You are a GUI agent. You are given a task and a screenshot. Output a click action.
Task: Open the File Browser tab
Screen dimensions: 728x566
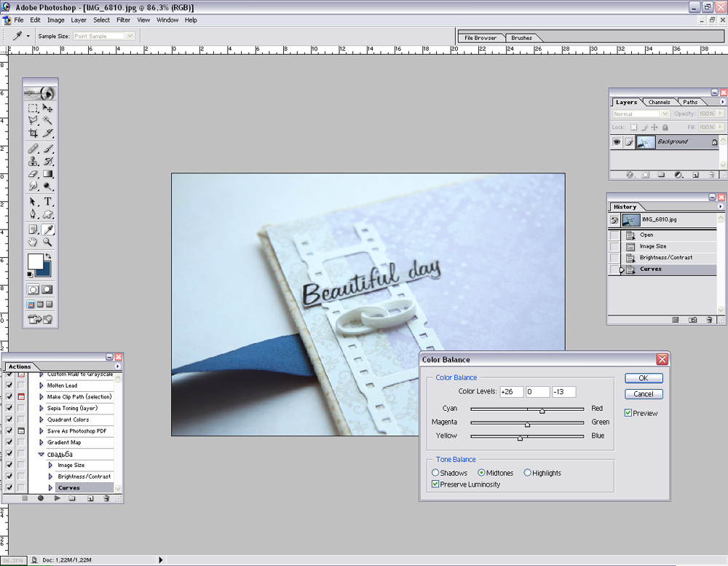pos(480,38)
